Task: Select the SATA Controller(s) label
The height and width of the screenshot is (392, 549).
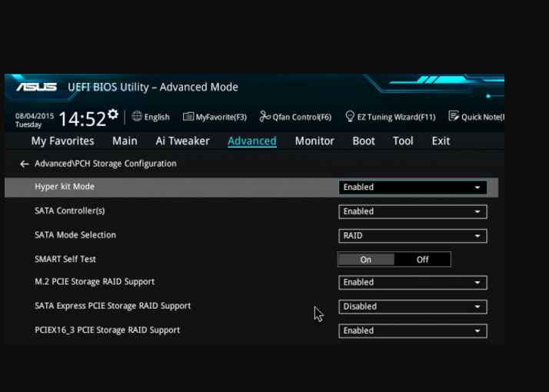Action: (x=70, y=211)
